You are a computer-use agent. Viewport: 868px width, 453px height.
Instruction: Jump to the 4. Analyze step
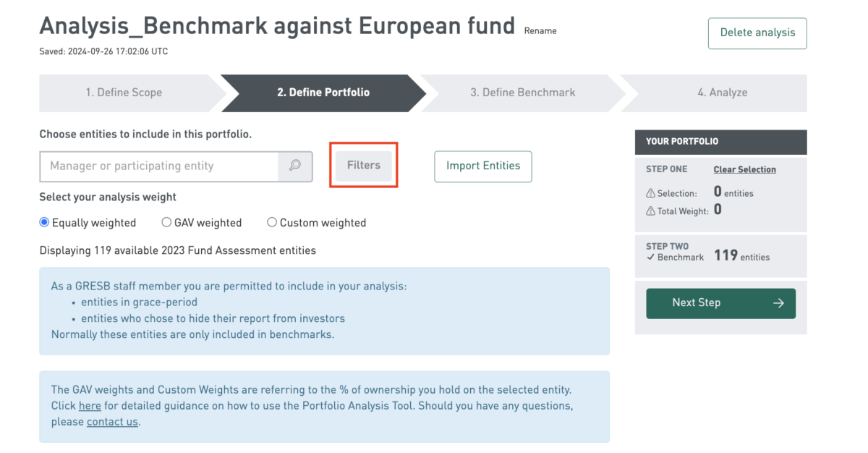click(722, 93)
